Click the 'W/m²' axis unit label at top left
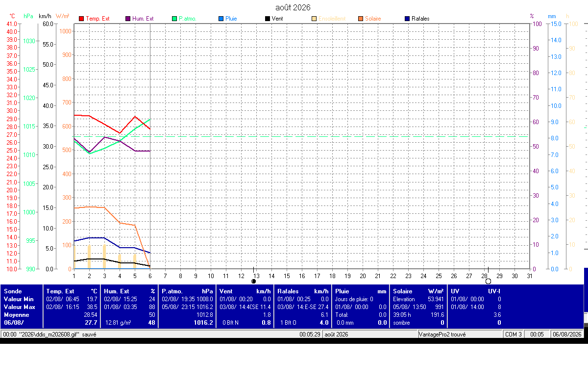Viewport: 588px width, 386px height. click(62, 16)
